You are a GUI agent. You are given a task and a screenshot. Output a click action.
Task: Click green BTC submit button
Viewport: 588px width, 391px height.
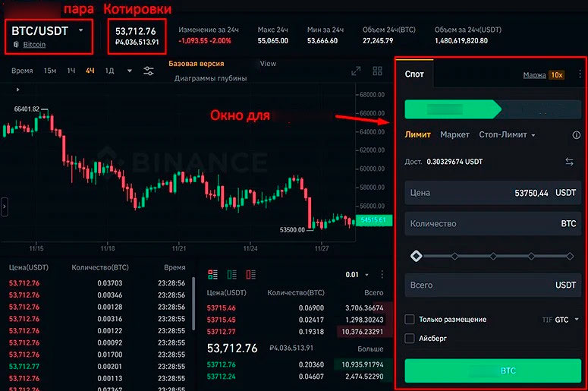[x=492, y=371]
